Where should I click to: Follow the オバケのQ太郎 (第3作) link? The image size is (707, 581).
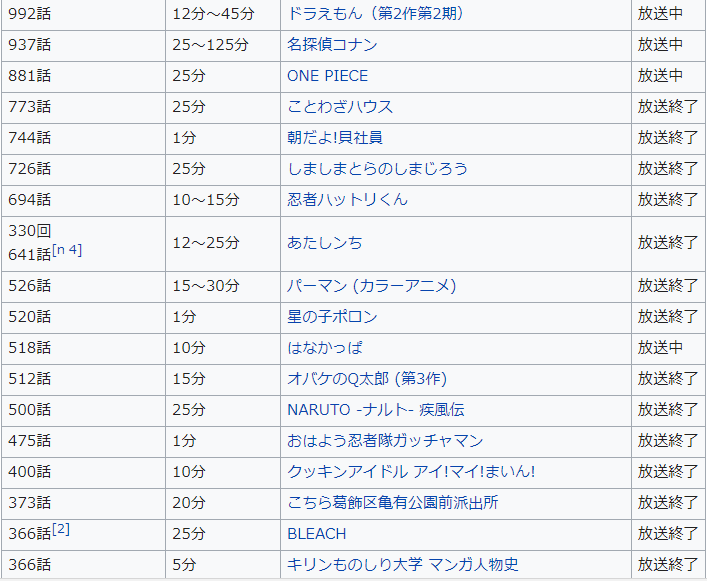[x=365, y=379]
